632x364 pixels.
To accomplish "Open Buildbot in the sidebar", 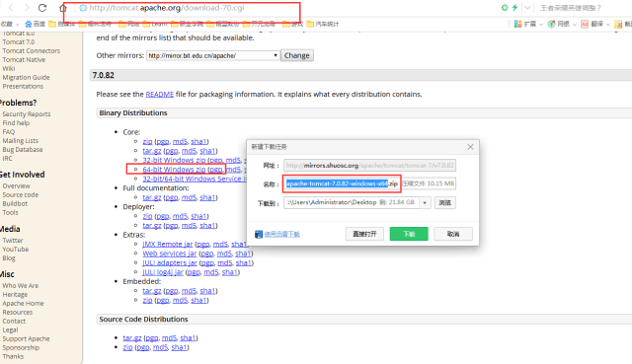I will (x=15, y=203).
